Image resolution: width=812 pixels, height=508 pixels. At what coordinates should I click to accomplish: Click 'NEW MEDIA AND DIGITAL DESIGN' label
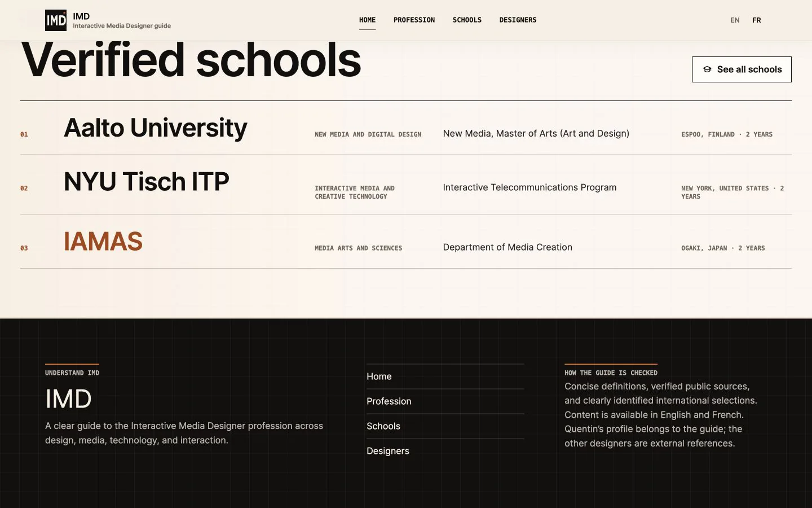coord(368,134)
